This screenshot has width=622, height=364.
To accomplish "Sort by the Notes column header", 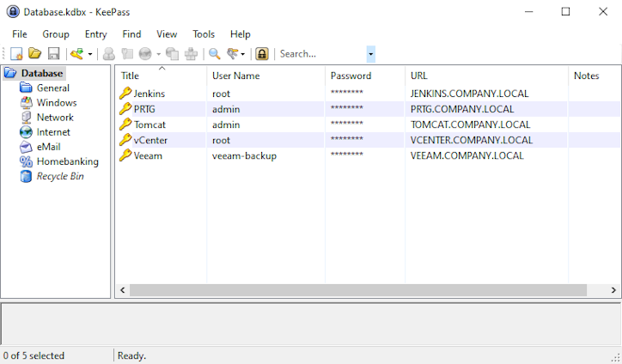I will click(x=595, y=76).
